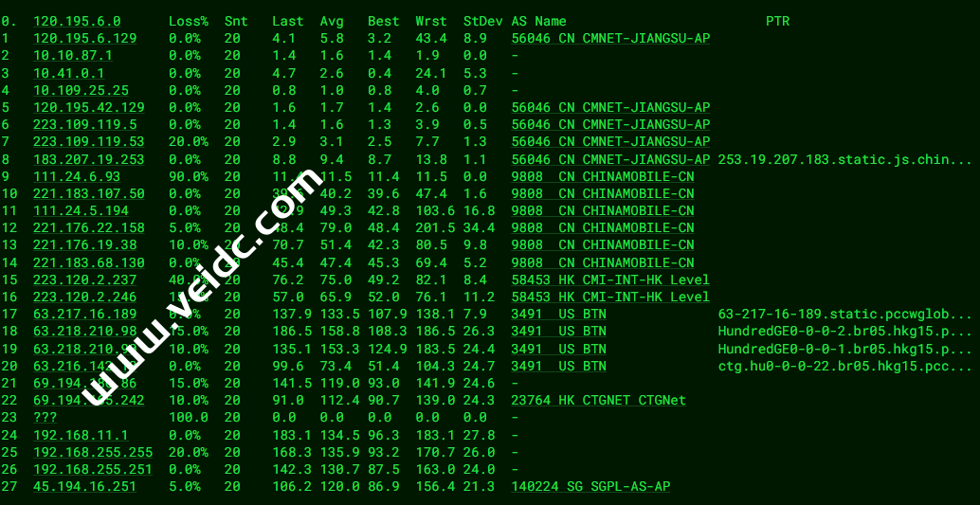
Task: Click hop 1's 56046 CN CMNET-JIANGSU-AP link
Action: point(610,38)
